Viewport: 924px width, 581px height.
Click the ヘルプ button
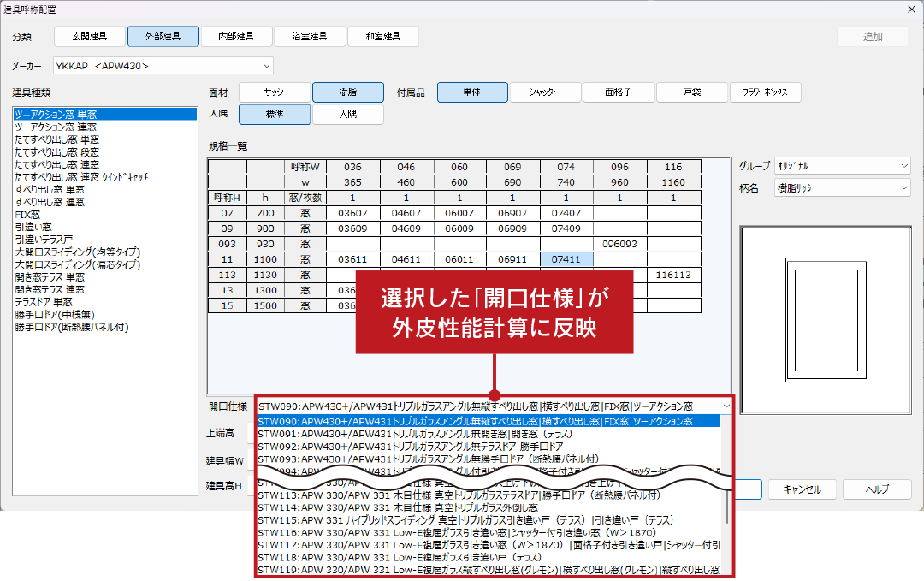(x=877, y=489)
